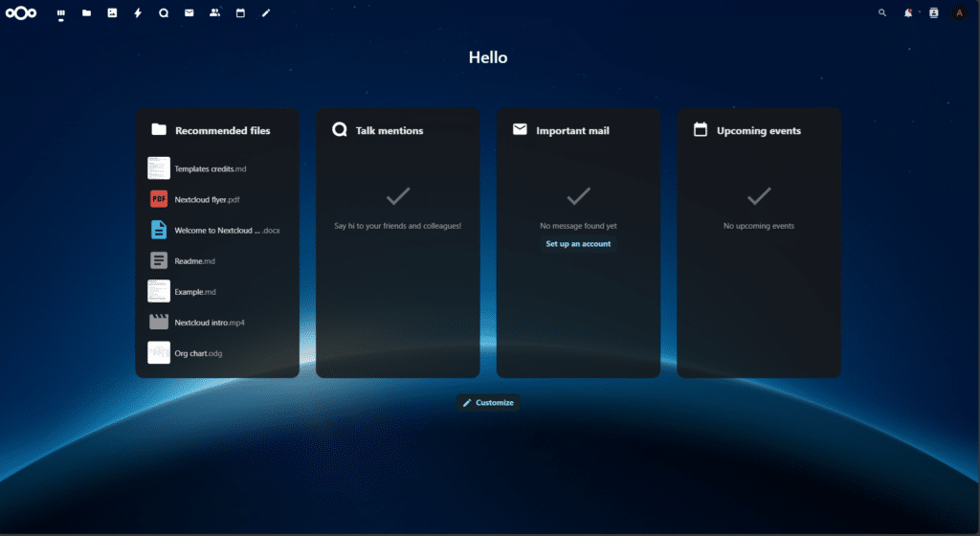
Task: Open the user avatar menu
Action: [959, 12]
